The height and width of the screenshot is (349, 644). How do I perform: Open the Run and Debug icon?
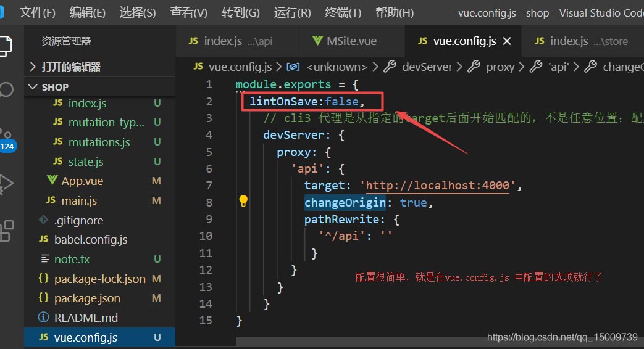tap(7, 184)
